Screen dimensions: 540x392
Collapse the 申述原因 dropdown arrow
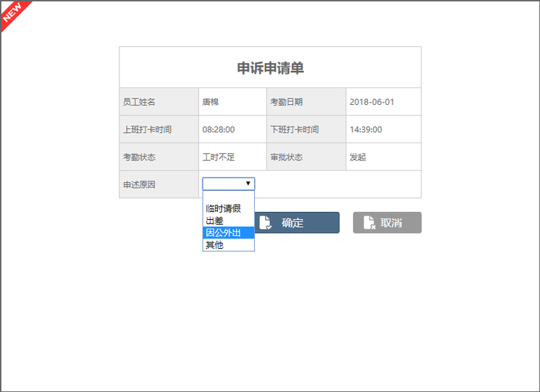[x=248, y=184]
